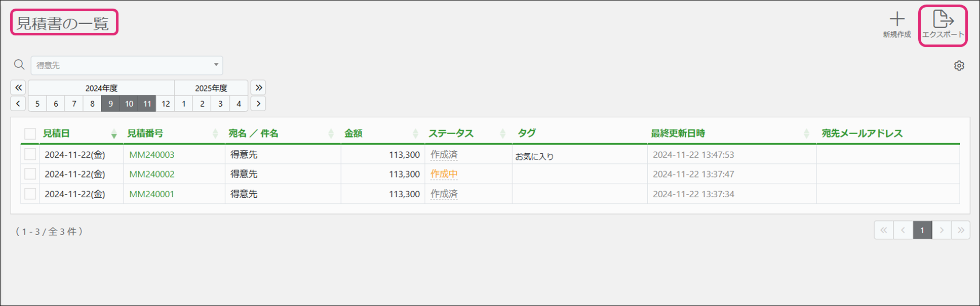Select month 12 in 2024年度
The height and width of the screenshot is (306, 980).
(x=166, y=104)
